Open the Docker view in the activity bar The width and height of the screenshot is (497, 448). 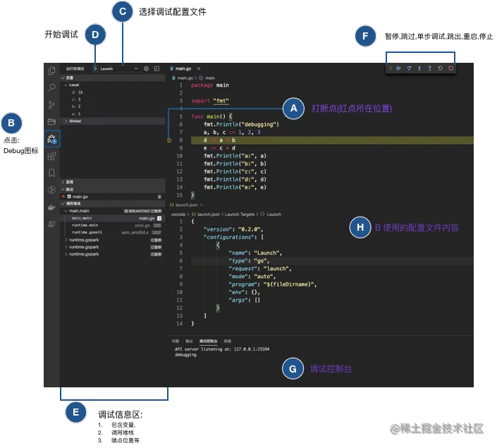[51, 207]
